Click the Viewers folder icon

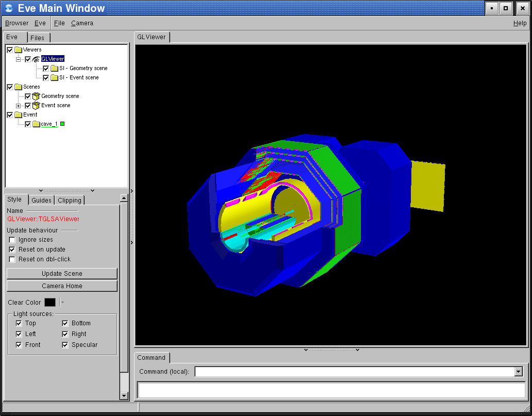tap(19, 50)
